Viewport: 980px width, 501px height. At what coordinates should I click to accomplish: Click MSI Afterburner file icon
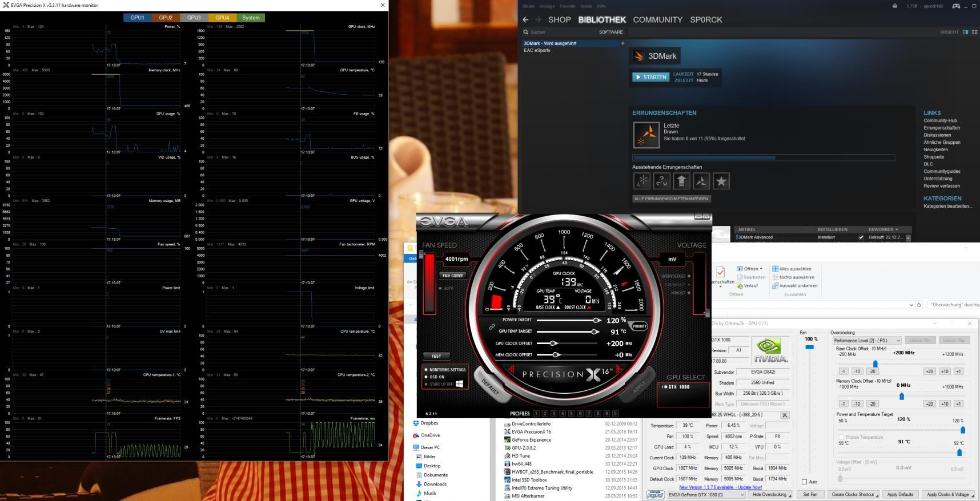point(507,496)
